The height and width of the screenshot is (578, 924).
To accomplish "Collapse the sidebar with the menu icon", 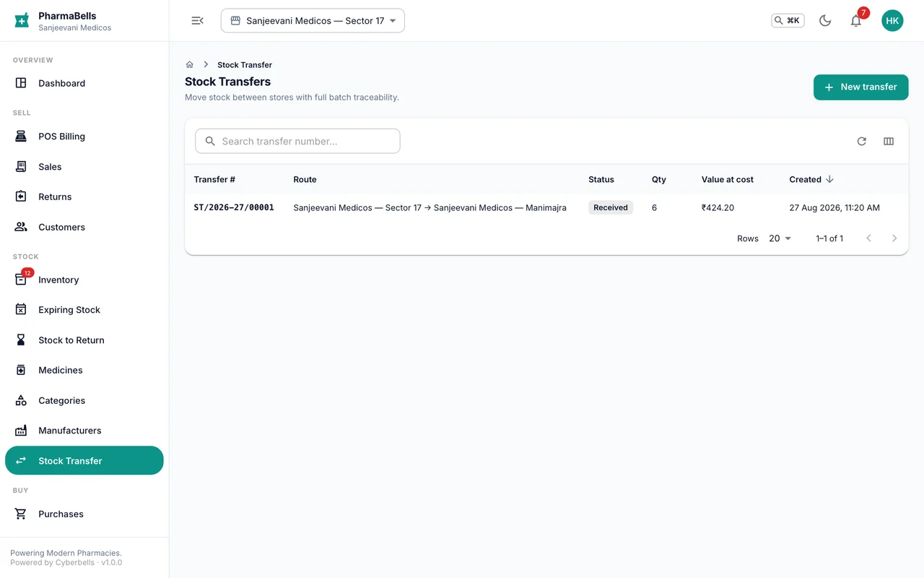I will click(197, 21).
